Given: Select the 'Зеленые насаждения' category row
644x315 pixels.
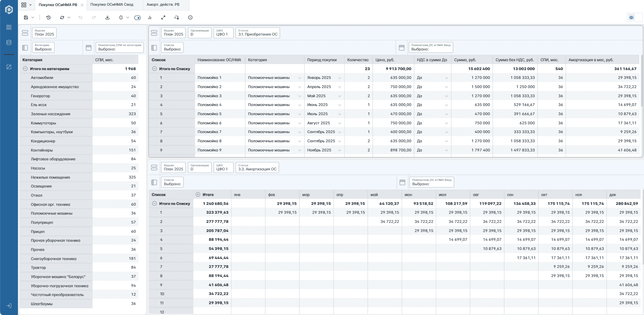Looking at the screenshot, I should 56,114.
